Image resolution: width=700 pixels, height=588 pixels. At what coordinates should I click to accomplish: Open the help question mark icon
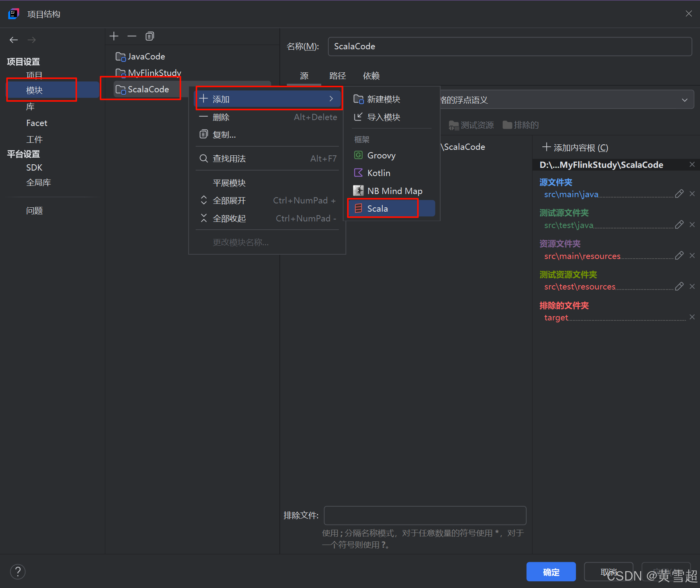(x=18, y=572)
